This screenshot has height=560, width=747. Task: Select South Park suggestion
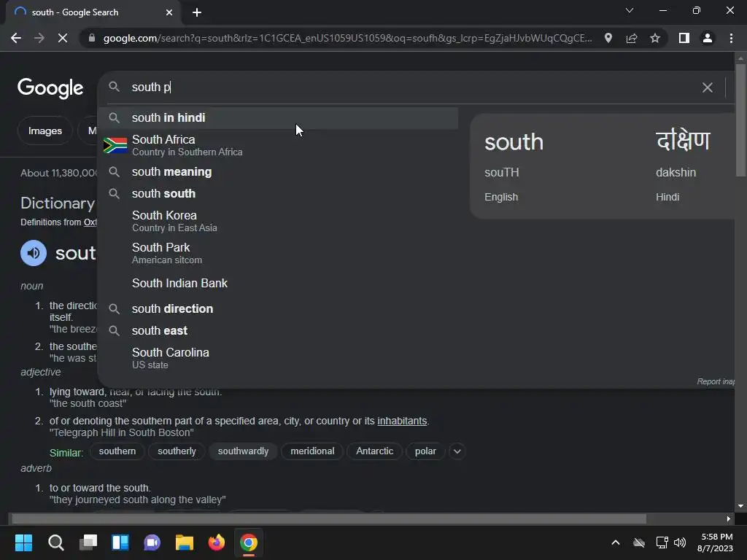pos(278,253)
